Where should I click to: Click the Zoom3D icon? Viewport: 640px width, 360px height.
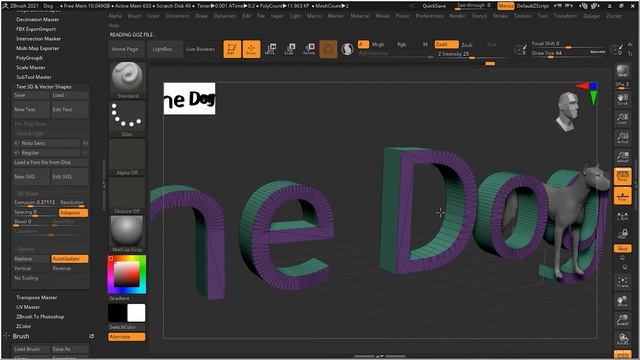tap(622, 320)
